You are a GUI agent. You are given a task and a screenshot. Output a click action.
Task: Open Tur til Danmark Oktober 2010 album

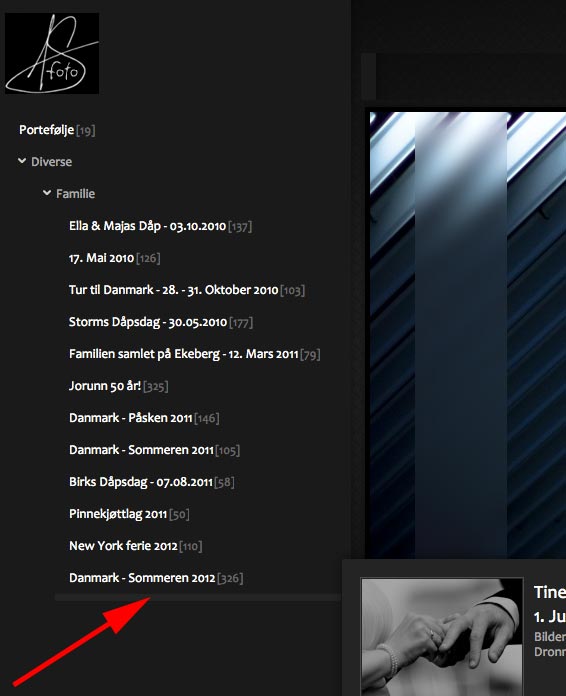174,290
